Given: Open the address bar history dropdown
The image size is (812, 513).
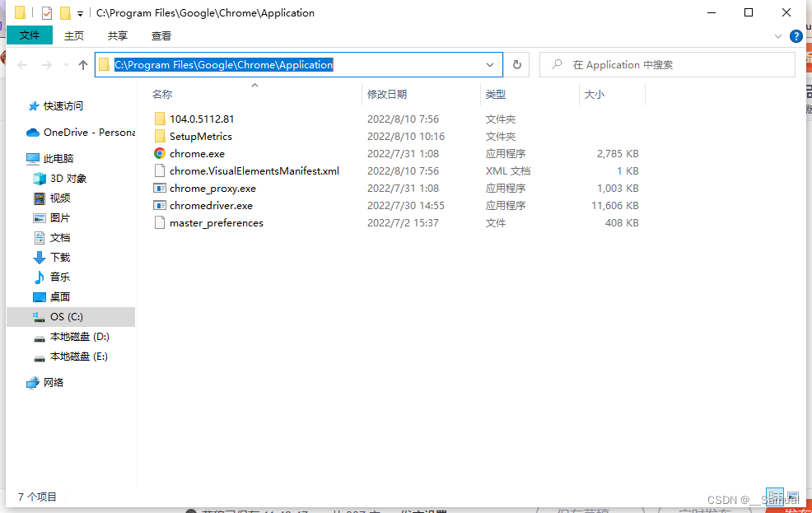Looking at the screenshot, I should pos(489,65).
